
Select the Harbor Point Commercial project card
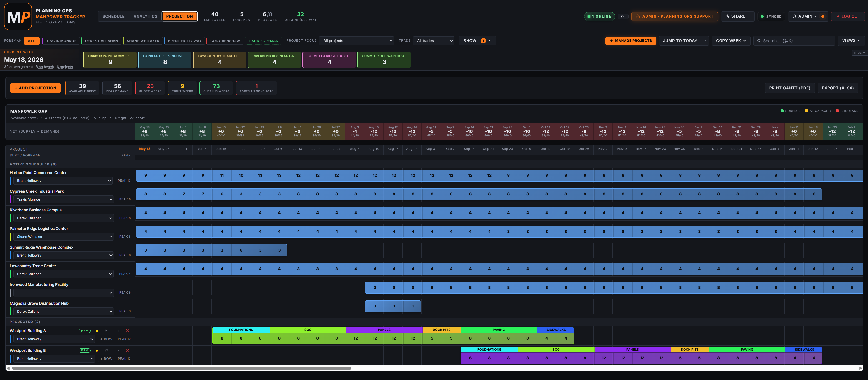click(x=110, y=59)
